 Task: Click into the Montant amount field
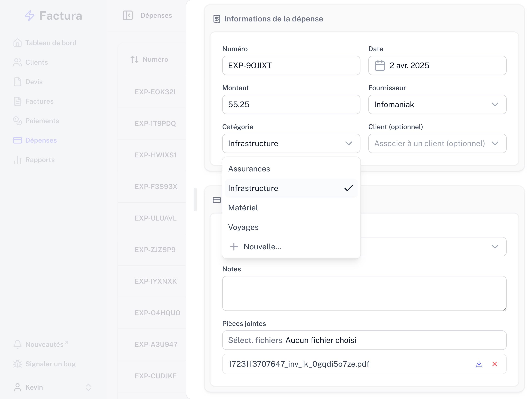(291, 104)
